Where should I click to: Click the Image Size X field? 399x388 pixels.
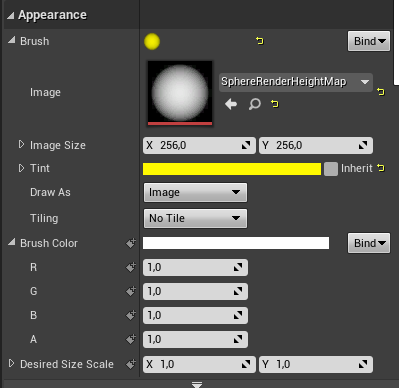pyautogui.click(x=199, y=145)
